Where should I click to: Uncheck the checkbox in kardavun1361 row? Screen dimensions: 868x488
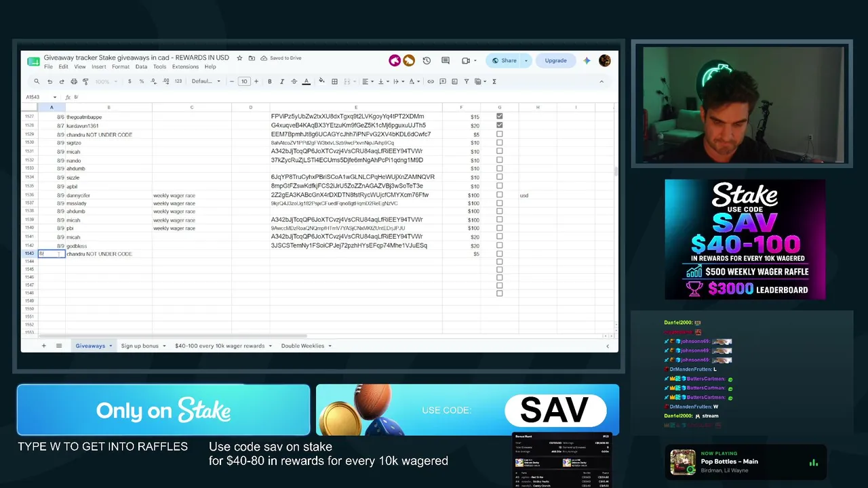[x=500, y=125]
